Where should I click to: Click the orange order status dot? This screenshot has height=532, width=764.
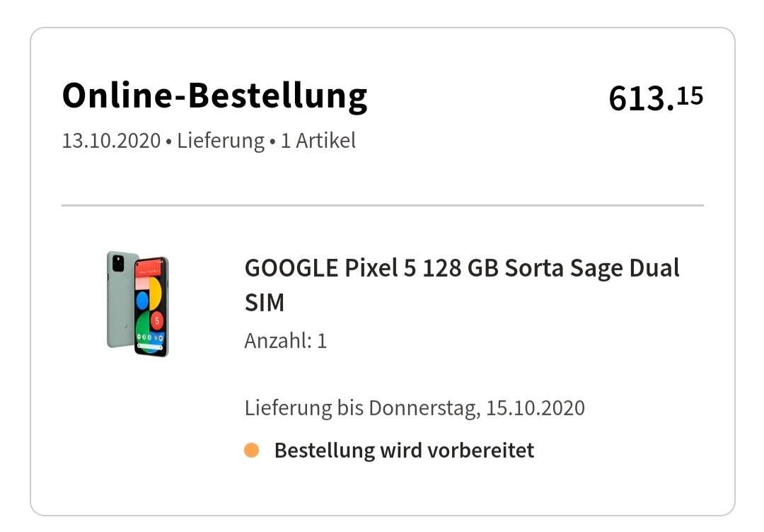(251, 450)
